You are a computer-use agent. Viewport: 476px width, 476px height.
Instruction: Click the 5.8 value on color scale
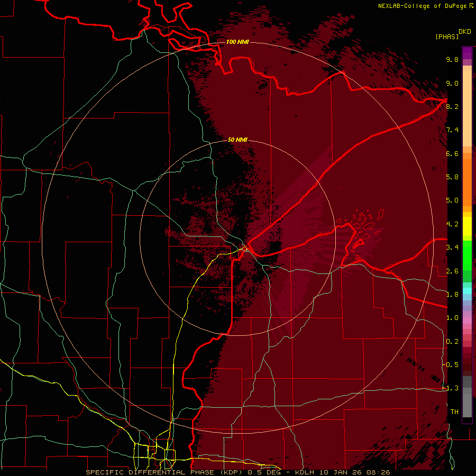point(452,177)
